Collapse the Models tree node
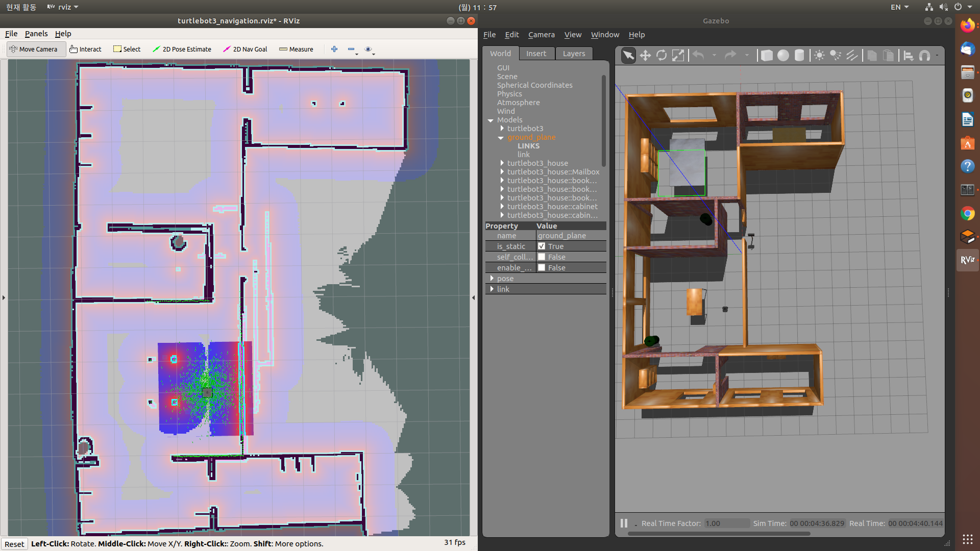Image resolution: width=980 pixels, height=551 pixels. [x=491, y=120]
